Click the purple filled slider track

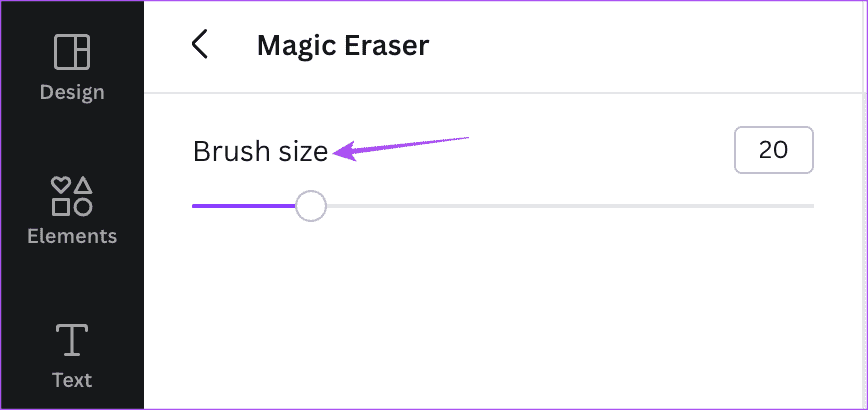coord(243,206)
